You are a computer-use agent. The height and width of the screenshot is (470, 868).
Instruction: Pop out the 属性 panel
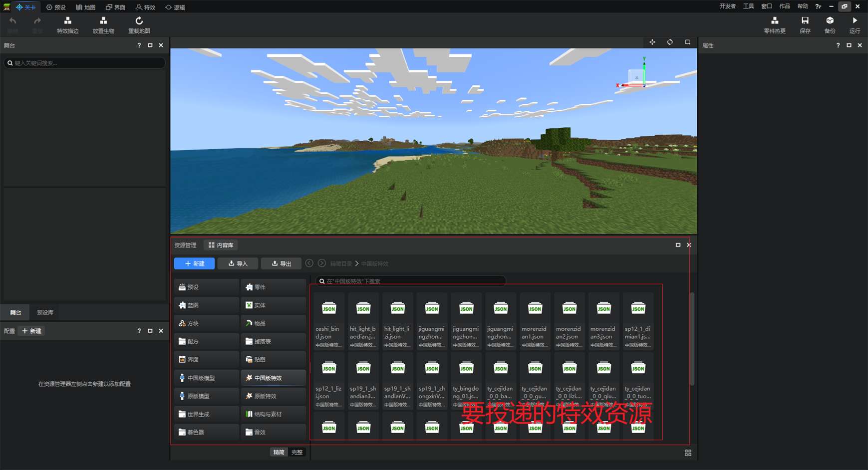849,45
